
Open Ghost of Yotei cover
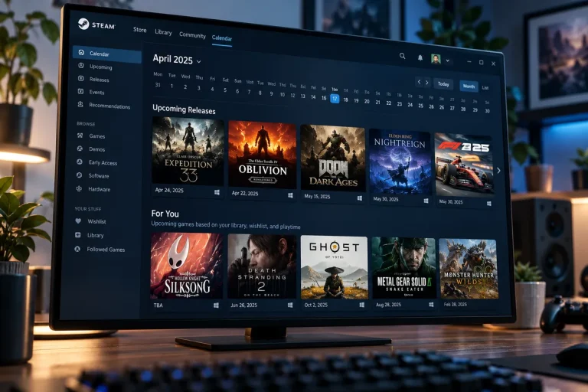334,267
